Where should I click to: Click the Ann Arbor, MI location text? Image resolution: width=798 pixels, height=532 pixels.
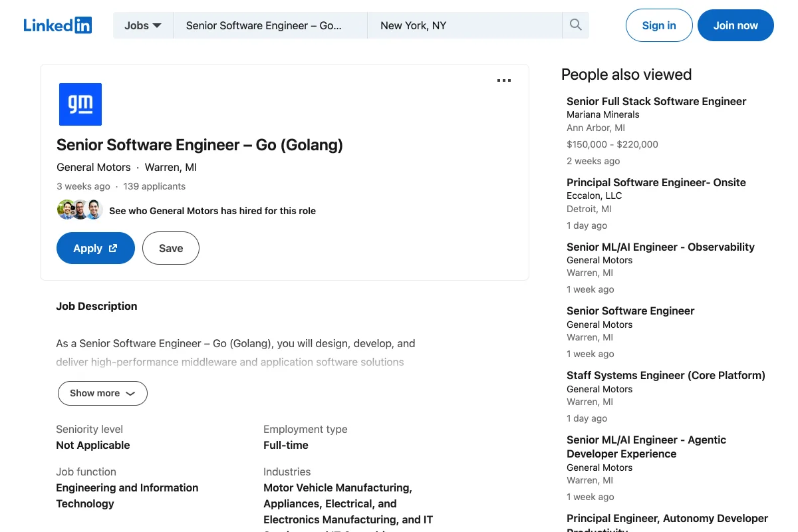click(x=596, y=128)
